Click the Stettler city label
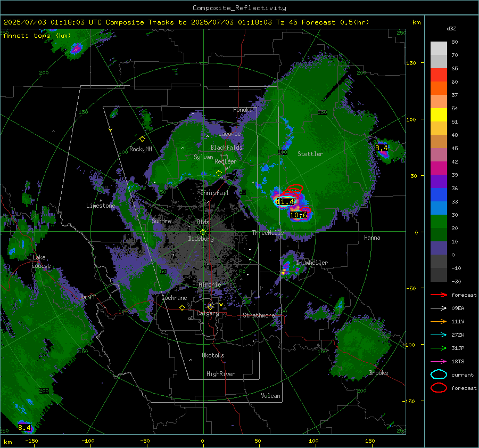 [310, 154]
